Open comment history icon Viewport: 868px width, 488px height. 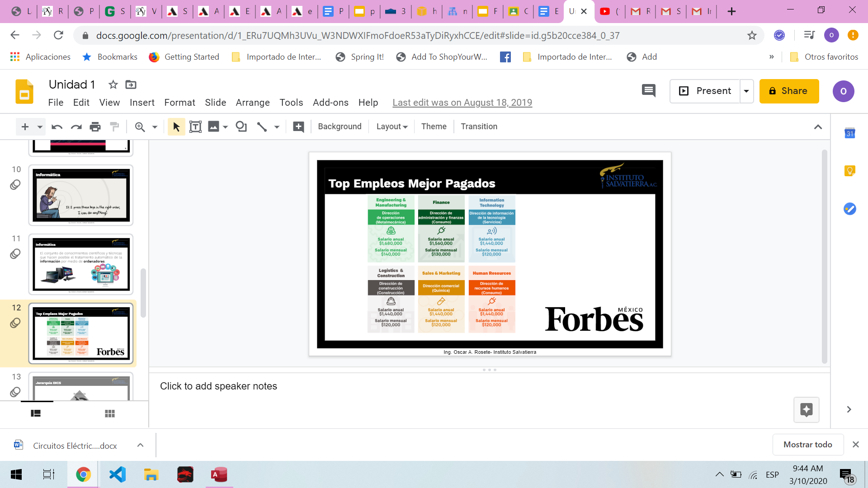(x=648, y=91)
